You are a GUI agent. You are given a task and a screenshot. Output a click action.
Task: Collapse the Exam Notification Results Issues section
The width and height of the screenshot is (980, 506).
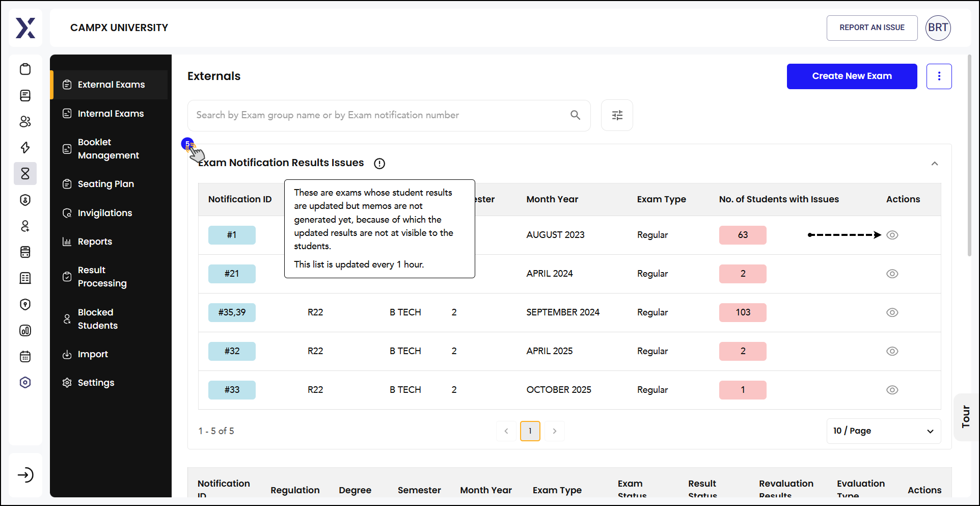coord(935,164)
